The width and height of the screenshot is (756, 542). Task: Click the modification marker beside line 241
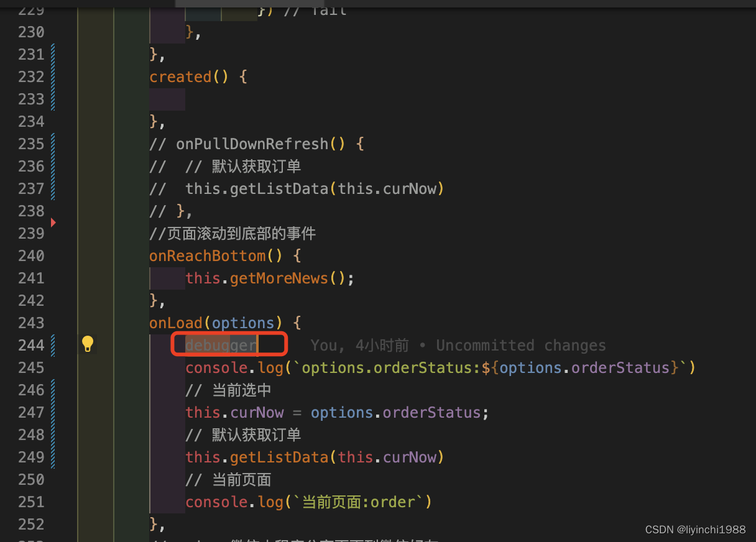point(53,278)
